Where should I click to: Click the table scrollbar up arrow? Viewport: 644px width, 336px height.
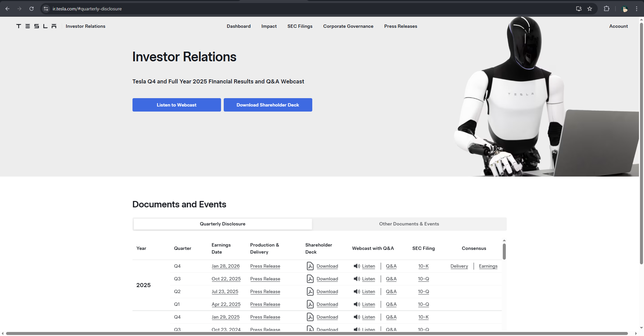coord(504,241)
